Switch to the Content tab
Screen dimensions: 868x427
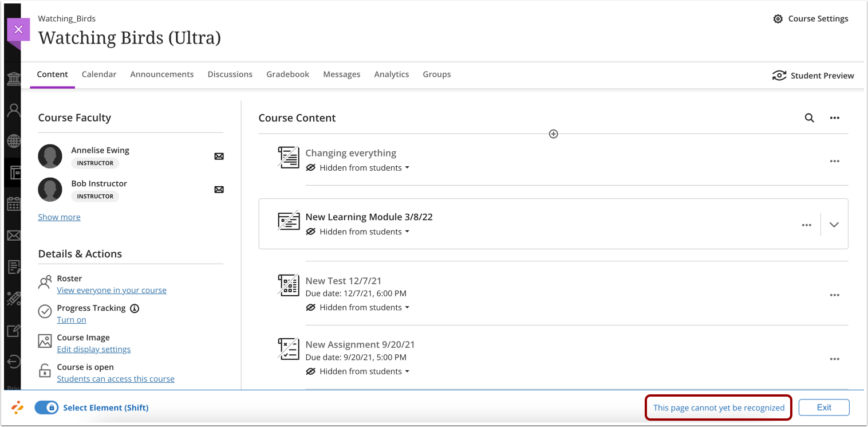point(52,75)
